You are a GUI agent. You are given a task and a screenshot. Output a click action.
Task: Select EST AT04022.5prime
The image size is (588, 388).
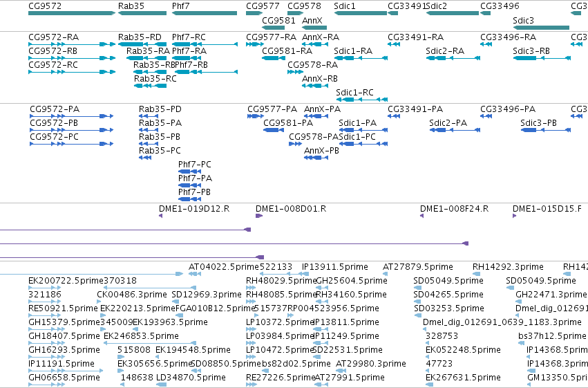click(x=224, y=267)
